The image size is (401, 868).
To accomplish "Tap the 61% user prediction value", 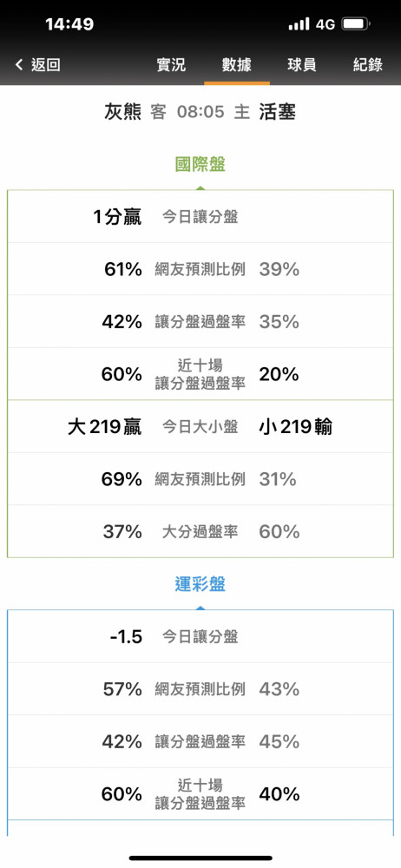I will 123,270.
